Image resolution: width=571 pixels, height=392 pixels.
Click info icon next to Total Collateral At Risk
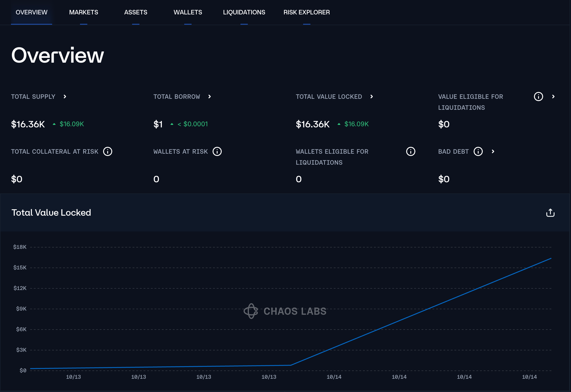[108, 151]
